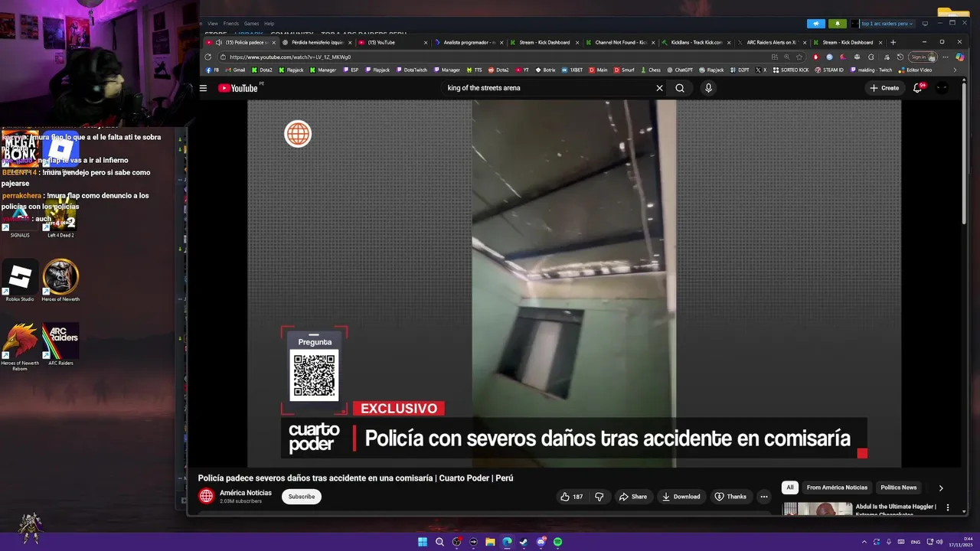
Task: Open the Abdul Is the Ultimate Haggler thumbnail
Action: tap(817, 509)
